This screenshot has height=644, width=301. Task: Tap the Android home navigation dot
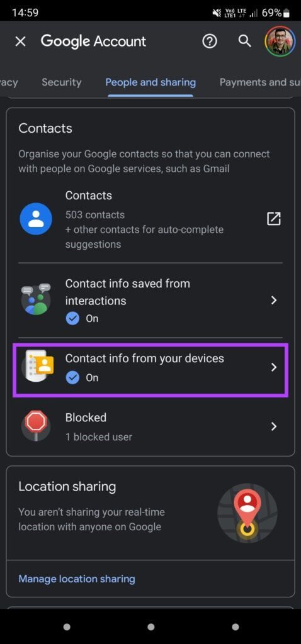tap(151, 627)
